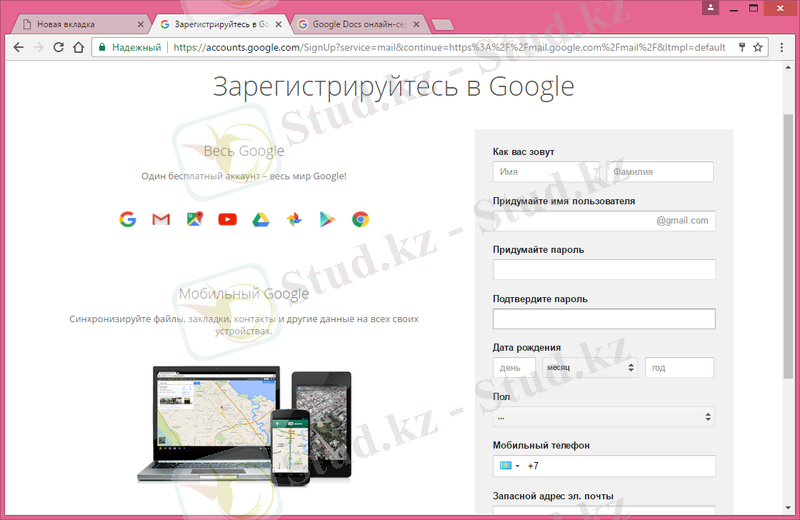This screenshot has width=800, height=520.
Task: Click the green secure lock icon
Action: tap(102, 47)
